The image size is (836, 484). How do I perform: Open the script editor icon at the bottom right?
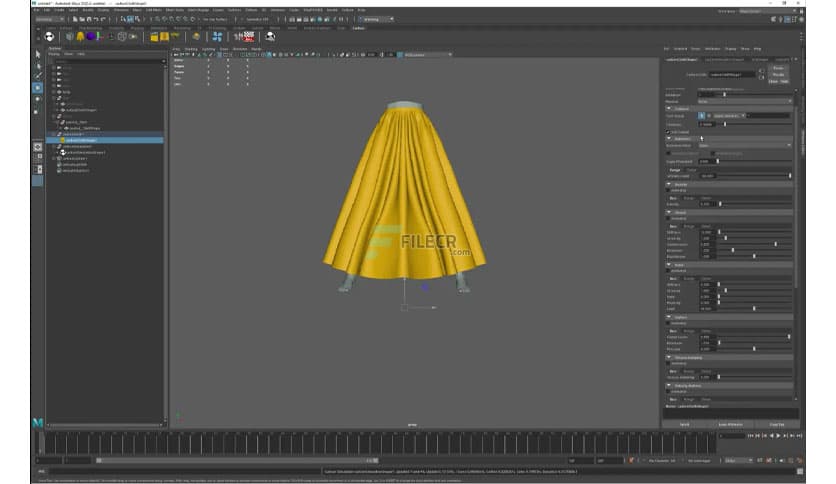800,471
